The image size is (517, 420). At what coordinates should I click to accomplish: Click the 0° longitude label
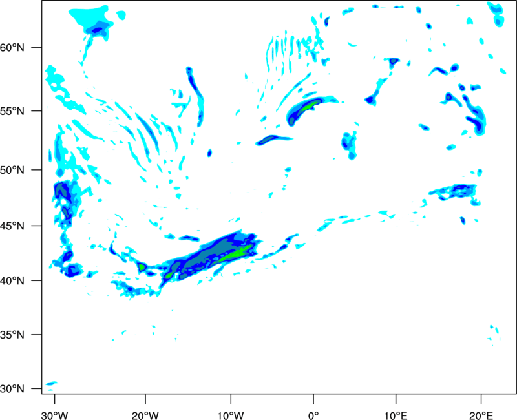coord(313,415)
